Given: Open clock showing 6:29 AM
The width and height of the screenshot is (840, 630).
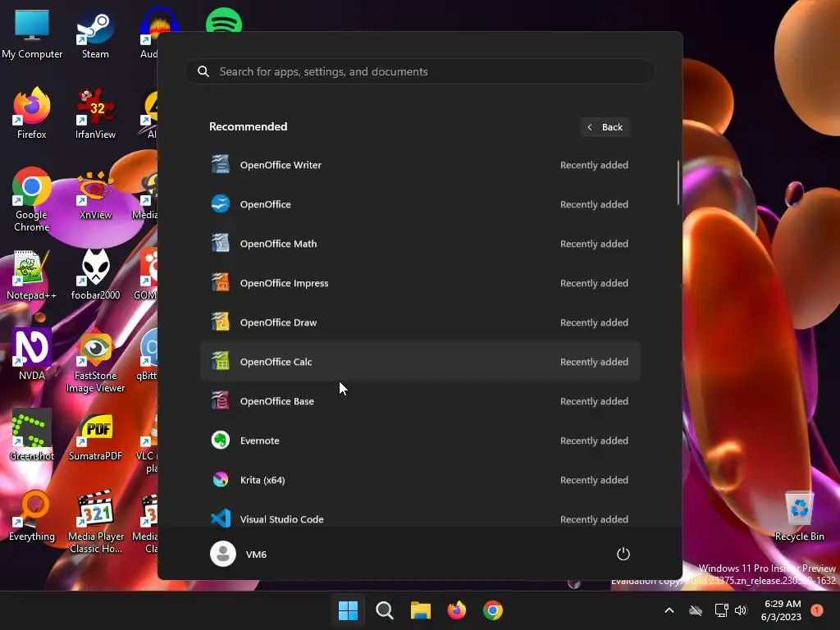Looking at the screenshot, I should point(781,610).
